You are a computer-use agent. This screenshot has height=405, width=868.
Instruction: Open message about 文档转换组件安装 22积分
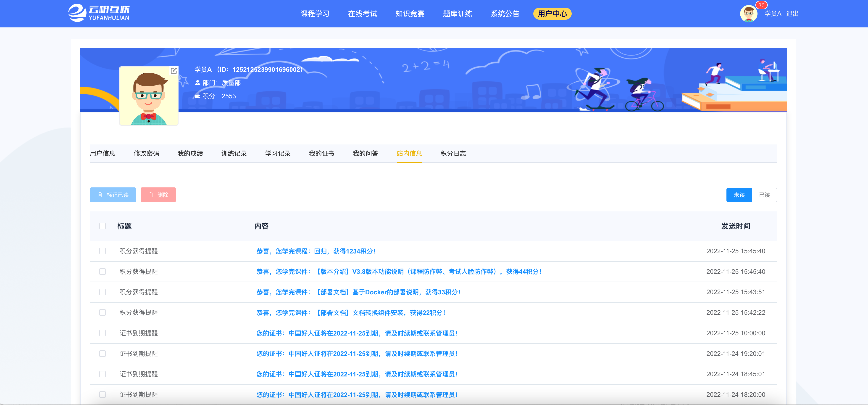pyautogui.click(x=351, y=313)
